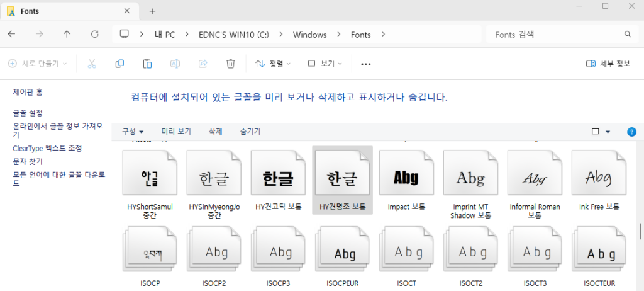Image resolution: width=644 pixels, height=291 pixels.
Task: Click the monitor icon in address bar
Action: click(x=125, y=35)
